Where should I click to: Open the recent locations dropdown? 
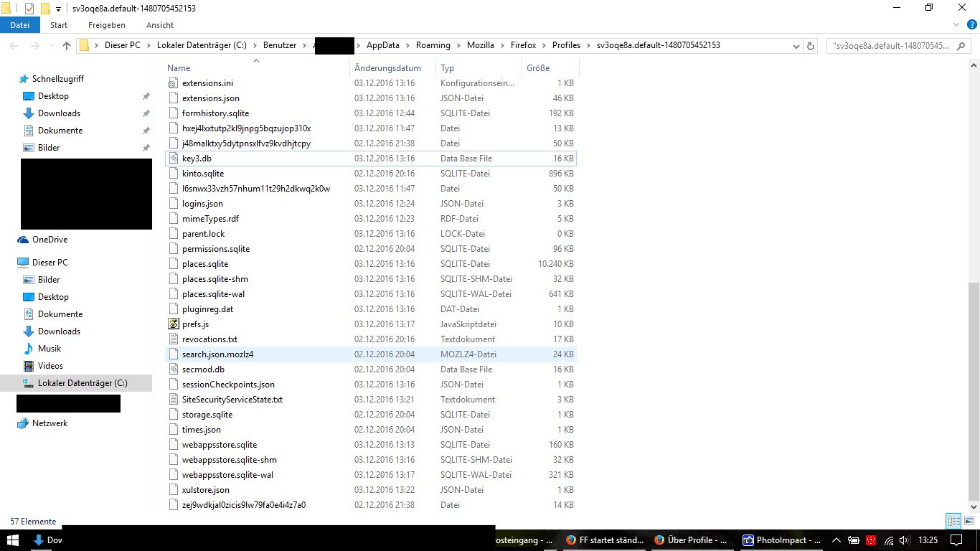point(53,45)
